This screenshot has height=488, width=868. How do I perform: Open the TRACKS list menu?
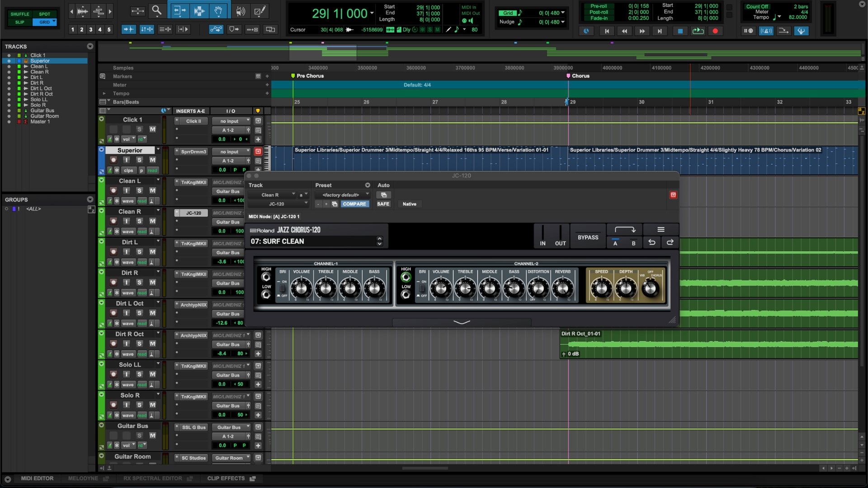point(90,46)
